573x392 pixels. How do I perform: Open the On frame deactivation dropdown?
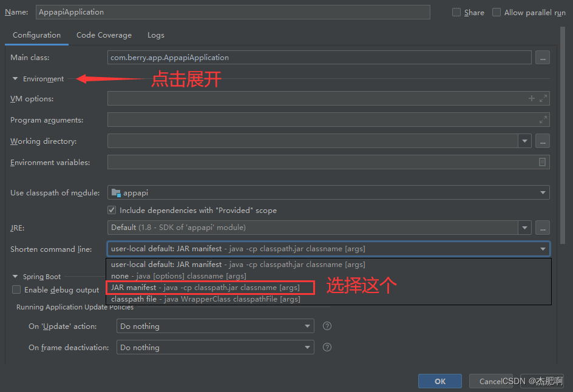(x=307, y=347)
